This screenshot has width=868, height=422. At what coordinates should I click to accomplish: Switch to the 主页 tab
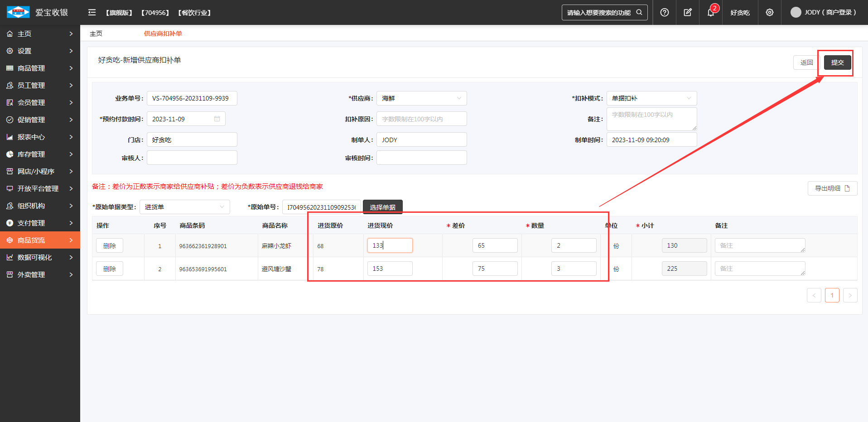[x=96, y=34]
